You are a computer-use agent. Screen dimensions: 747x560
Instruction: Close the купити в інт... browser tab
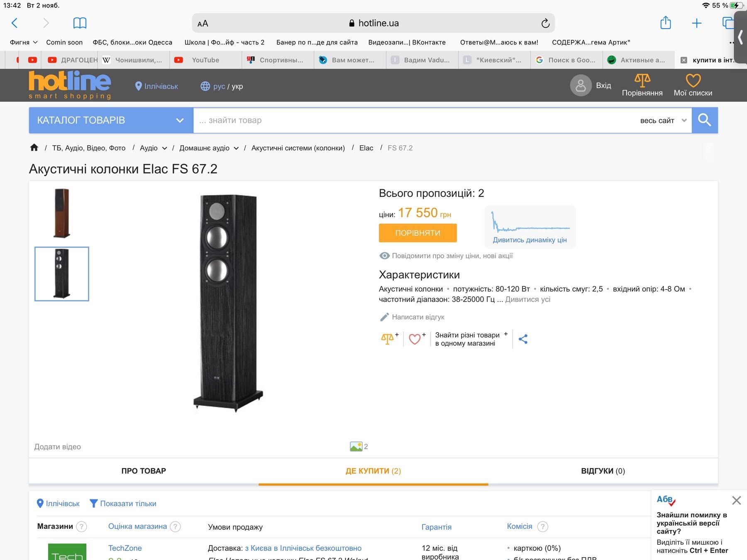(x=684, y=60)
